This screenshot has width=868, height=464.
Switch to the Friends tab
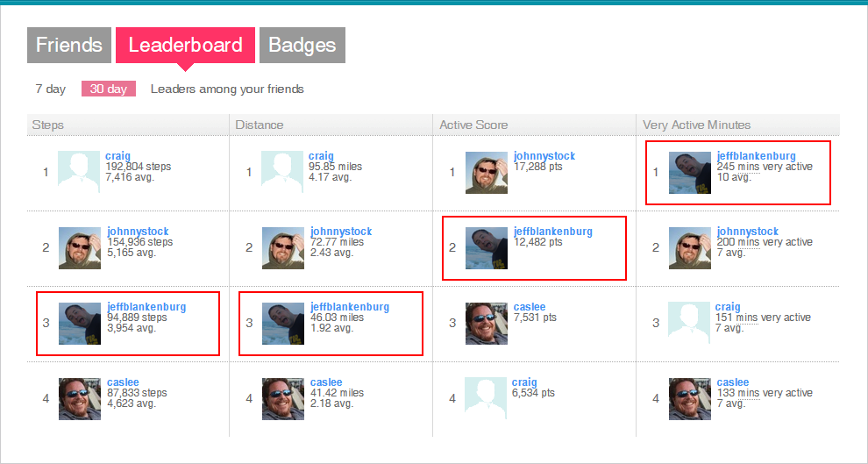[x=69, y=46]
